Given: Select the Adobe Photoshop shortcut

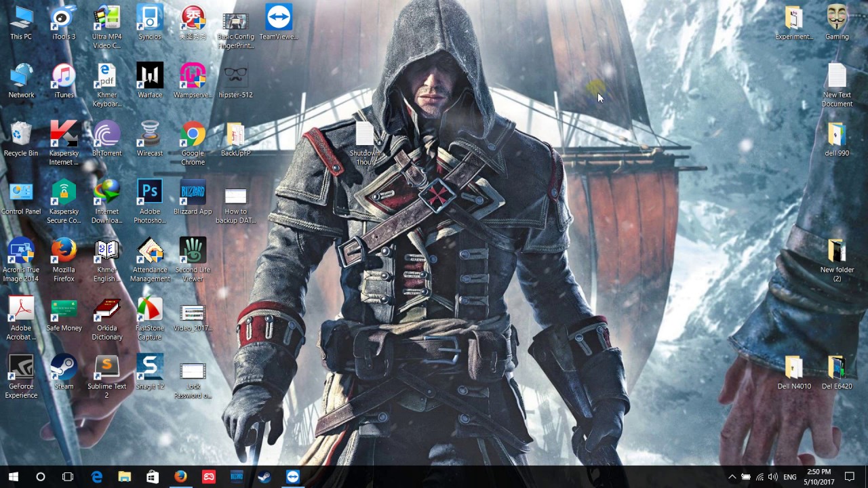Looking at the screenshot, I should (150, 202).
